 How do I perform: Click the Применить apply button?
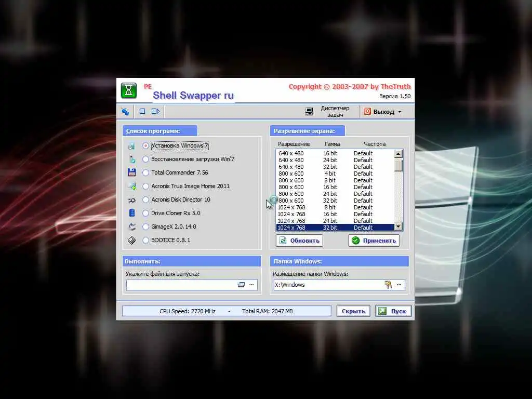coord(374,241)
